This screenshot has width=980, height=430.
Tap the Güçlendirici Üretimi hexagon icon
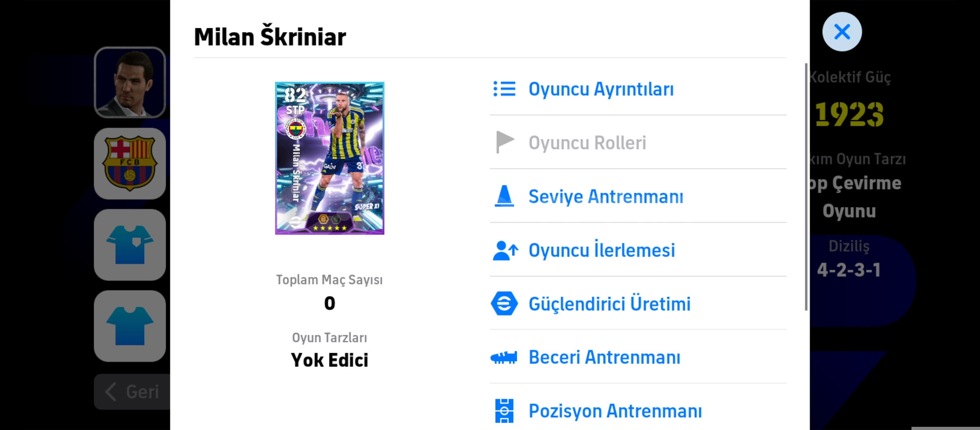504,303
